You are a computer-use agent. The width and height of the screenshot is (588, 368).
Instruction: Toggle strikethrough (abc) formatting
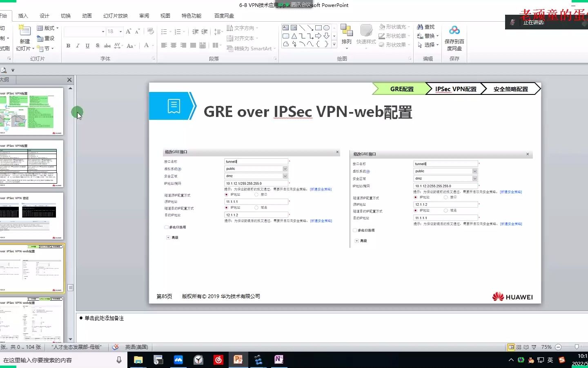point(107,46)
